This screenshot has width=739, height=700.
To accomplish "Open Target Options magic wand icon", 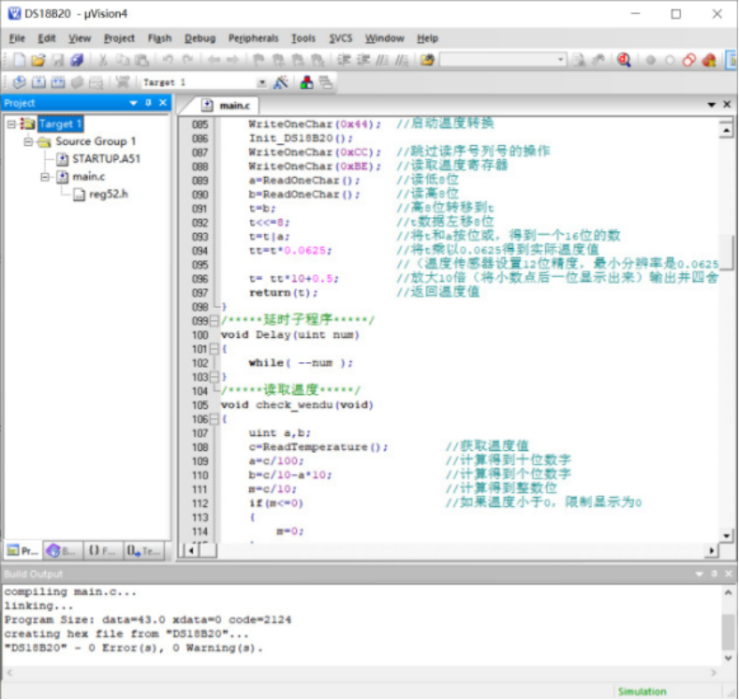I will [x=281, y=82].
